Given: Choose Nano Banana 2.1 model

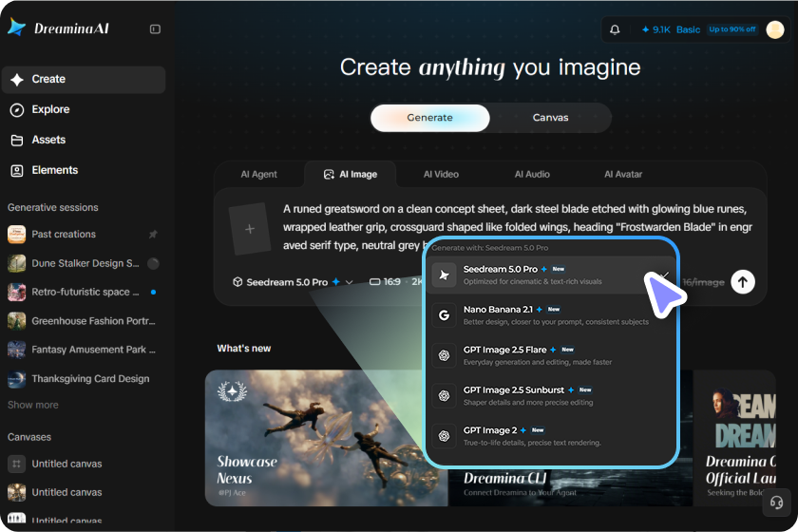Looking at the screenshot, I should point(552,315).
